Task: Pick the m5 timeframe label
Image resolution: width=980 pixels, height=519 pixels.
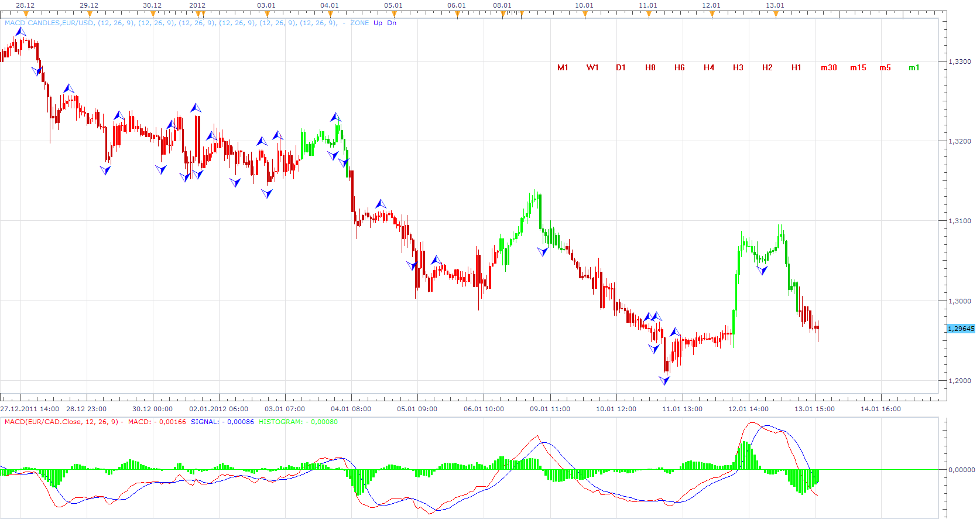Action: point(885,68)
